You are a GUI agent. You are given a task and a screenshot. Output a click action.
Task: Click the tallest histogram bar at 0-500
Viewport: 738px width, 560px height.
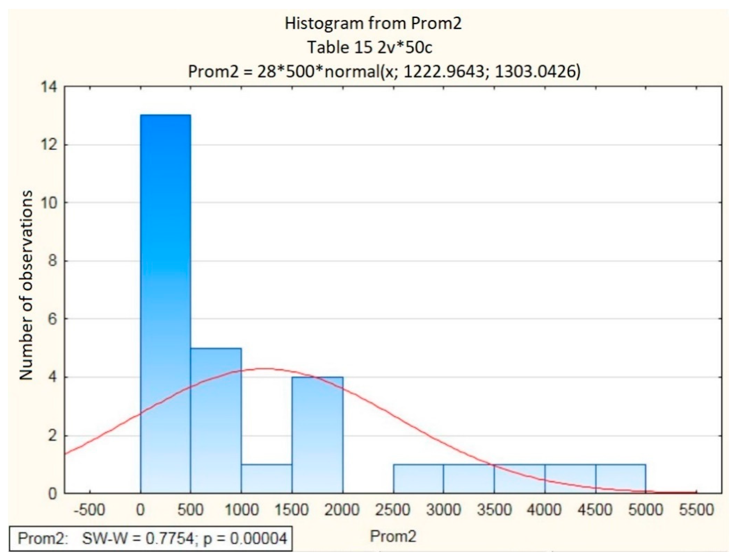pos(165,304)
